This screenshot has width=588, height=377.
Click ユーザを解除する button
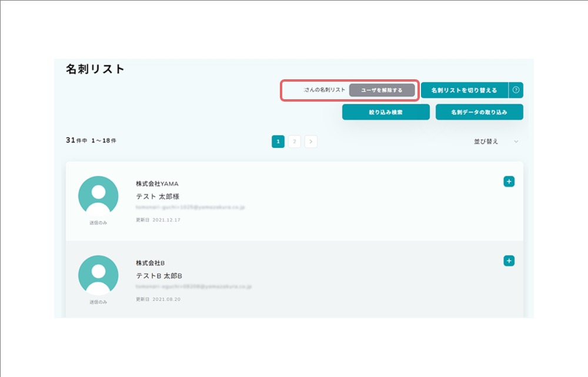click(382, 90)
